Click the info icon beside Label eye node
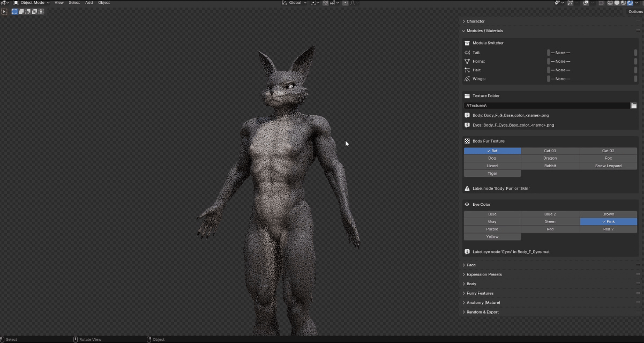Image resolution: width=644 pixels, height=343 pixels. (467, 251)
